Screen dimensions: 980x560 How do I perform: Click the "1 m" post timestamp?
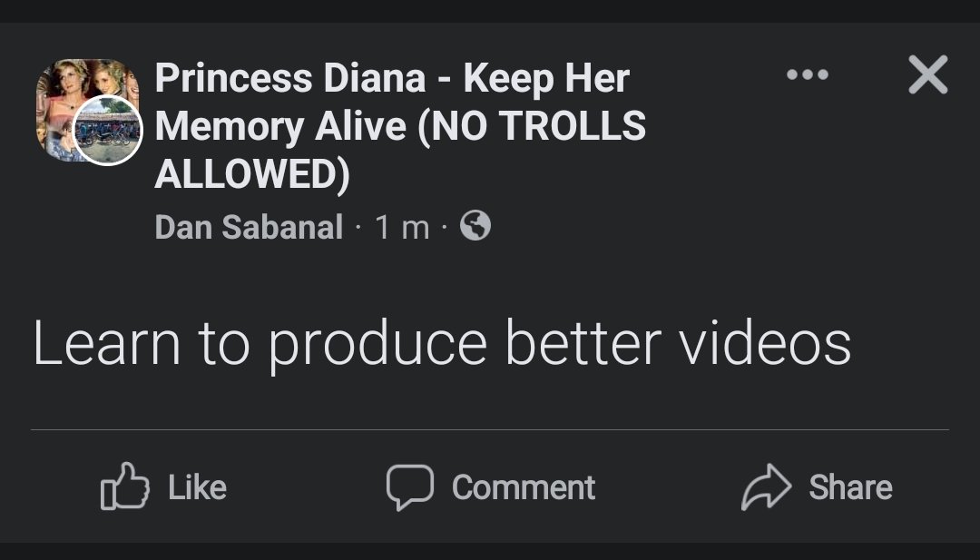402,227
